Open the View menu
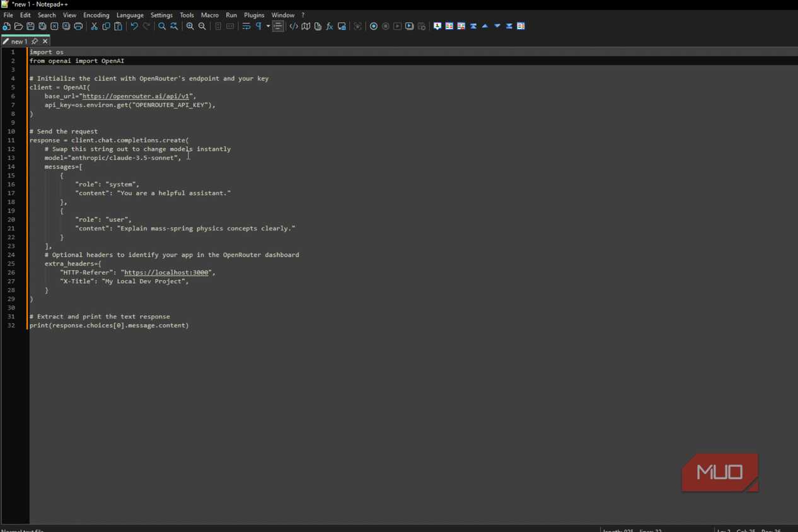 pos(70,15)
